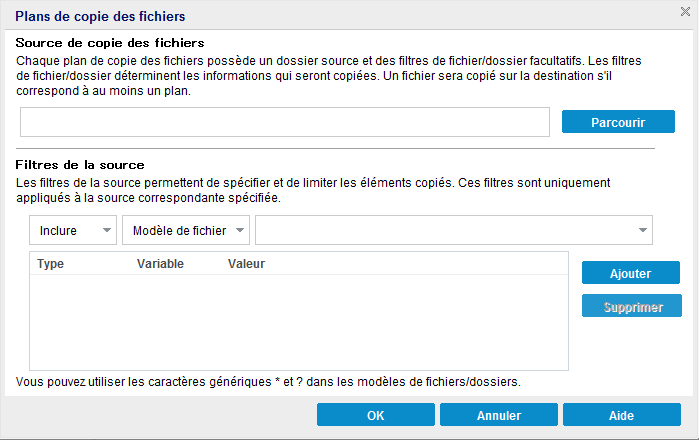Viewport: 699px width, 440px height.
Task: Sort by the Variable column header
Action: point(160,264)
